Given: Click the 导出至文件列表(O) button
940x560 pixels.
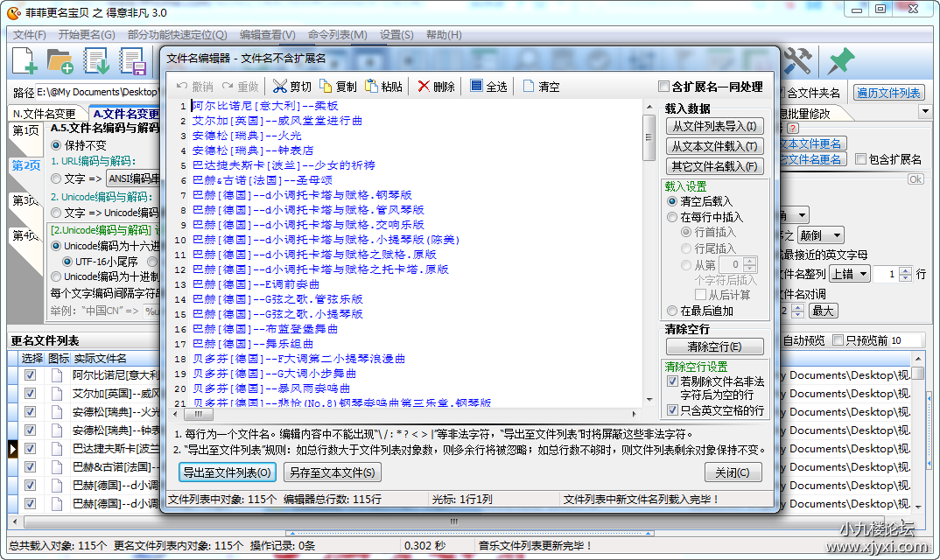Looking at the screenshot, I should pos(228,472).
